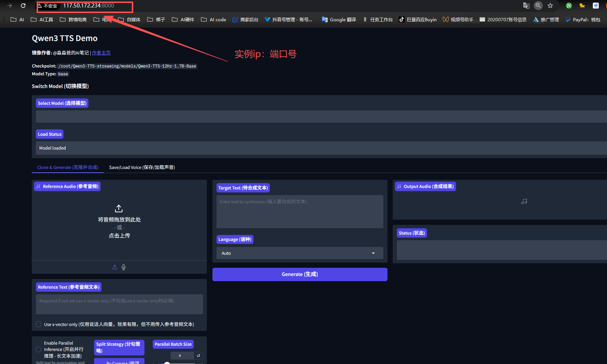Open the Select Model dropdown field
The width and height of the screenshot is (607, 364).
(321, 117)
